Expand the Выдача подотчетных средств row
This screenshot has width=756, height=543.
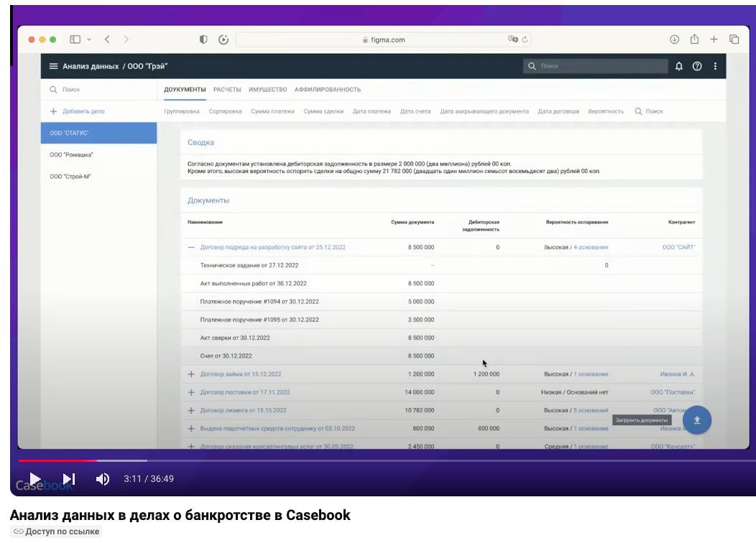(191, 428)
